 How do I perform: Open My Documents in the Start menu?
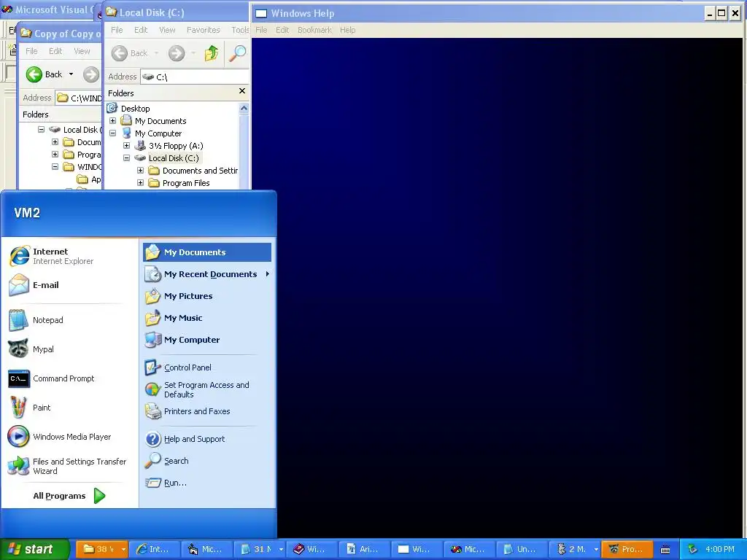point(206,252)
